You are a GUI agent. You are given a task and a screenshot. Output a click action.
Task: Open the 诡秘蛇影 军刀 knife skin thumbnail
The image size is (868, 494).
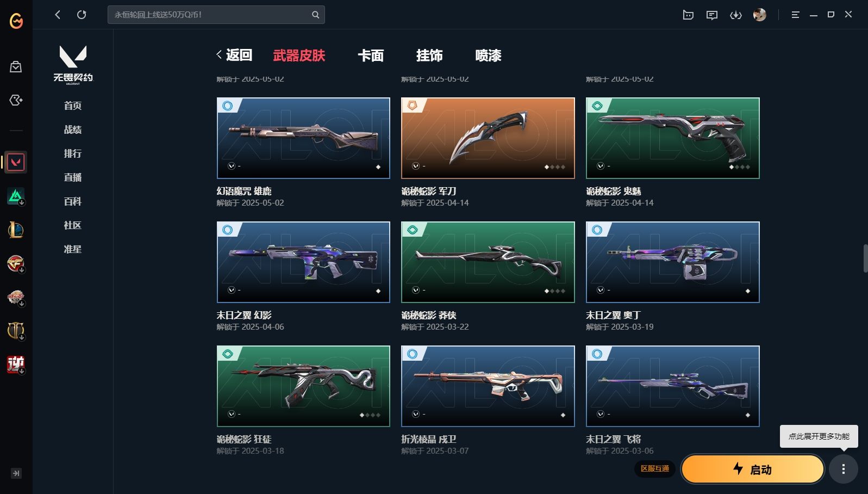click(x=488, y=138)
